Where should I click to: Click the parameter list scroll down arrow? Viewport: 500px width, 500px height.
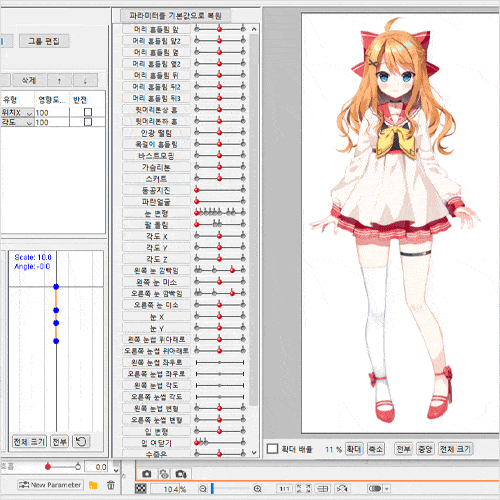(x=254, y=452)
